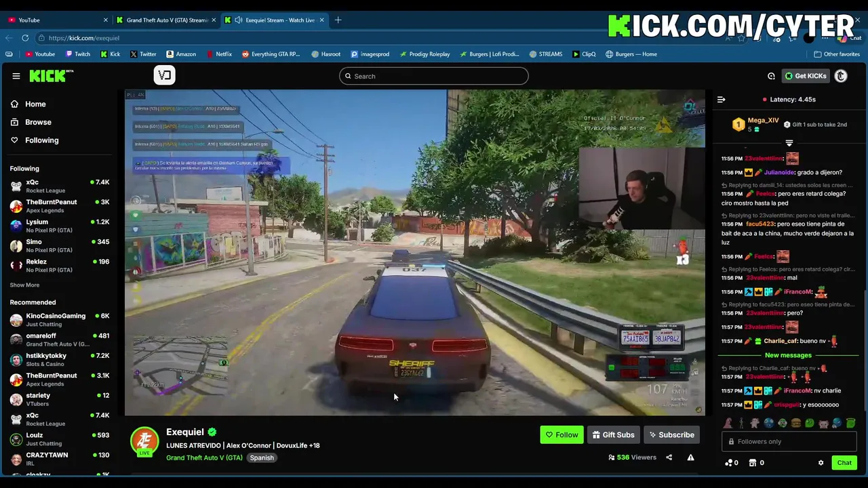
Task: Click the report warning triangle icon
Action: (x=690, y=457)
